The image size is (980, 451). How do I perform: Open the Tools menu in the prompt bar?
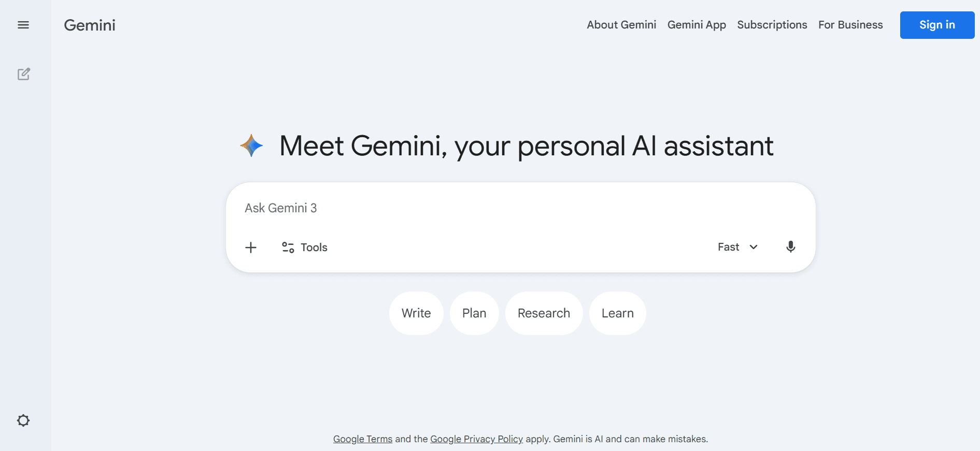click(x=304, y=247)
